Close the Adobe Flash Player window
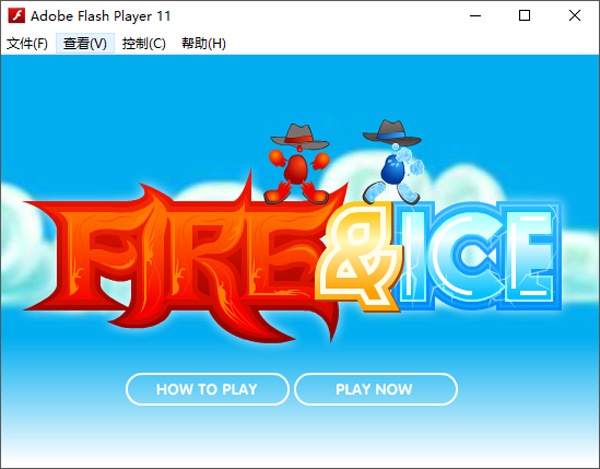This screenshot has width=600, height=469. [574, 16]
